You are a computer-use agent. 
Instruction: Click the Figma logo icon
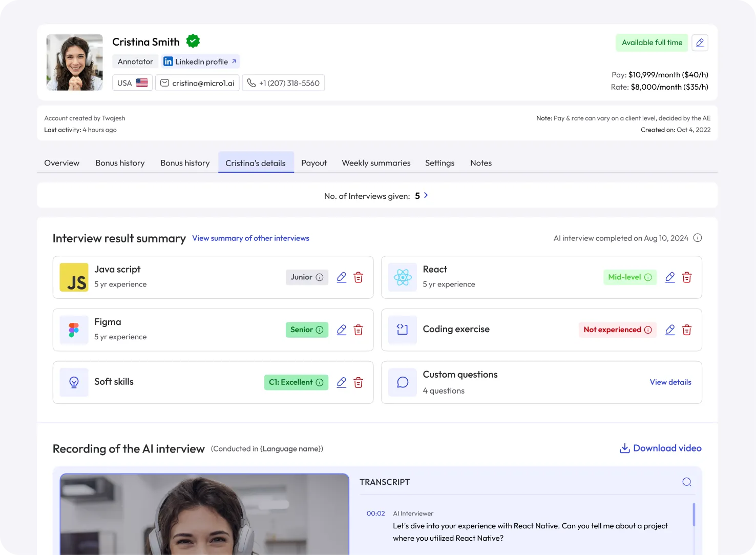tap(74, 330)
